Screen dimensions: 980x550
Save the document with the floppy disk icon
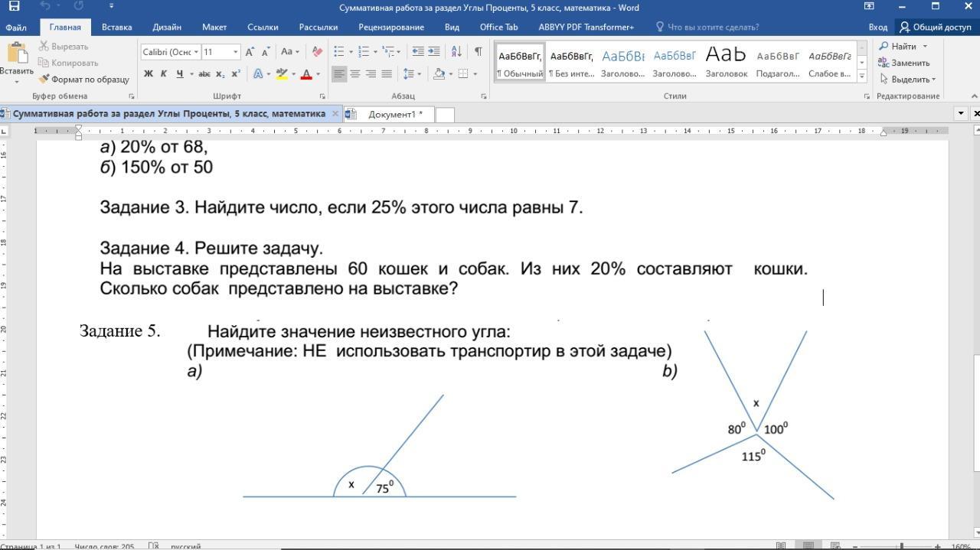[14, 6]
